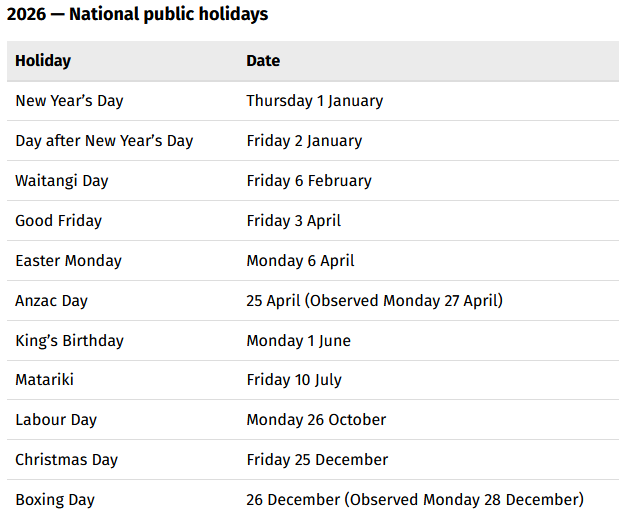
Task: Click the Holiday column header
Action: 43,61
